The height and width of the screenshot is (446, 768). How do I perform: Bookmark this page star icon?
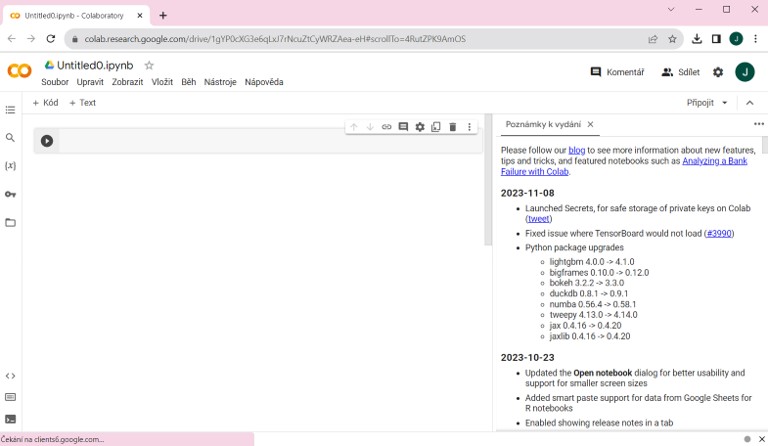(x=672, y=39)
